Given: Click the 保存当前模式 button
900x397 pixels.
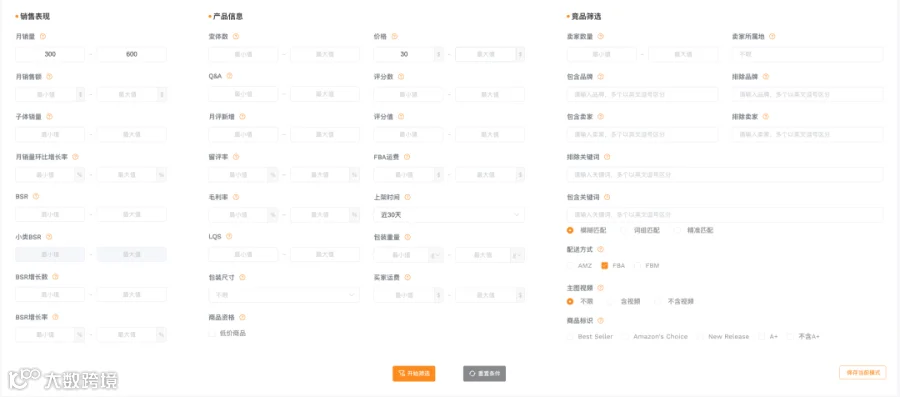Looking at the screenshot, I should [863, 372].
